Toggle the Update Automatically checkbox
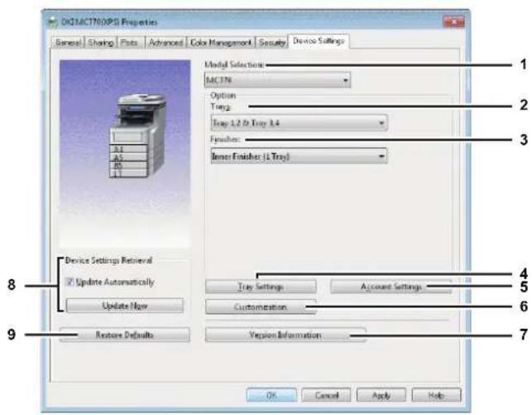 click(x=69, y=282)
